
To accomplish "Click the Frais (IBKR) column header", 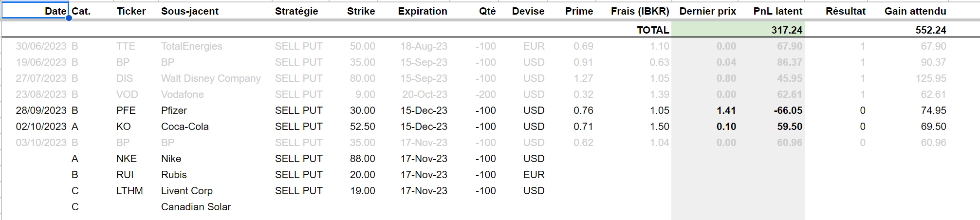I will (x=640, y=11).
